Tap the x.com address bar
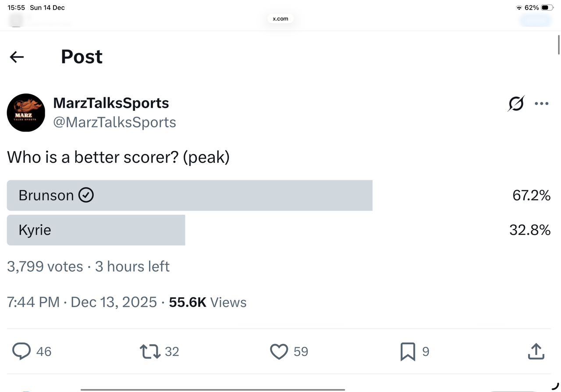Image resolution: width=561 pixels, height=392 pixels. coord(280,19)
